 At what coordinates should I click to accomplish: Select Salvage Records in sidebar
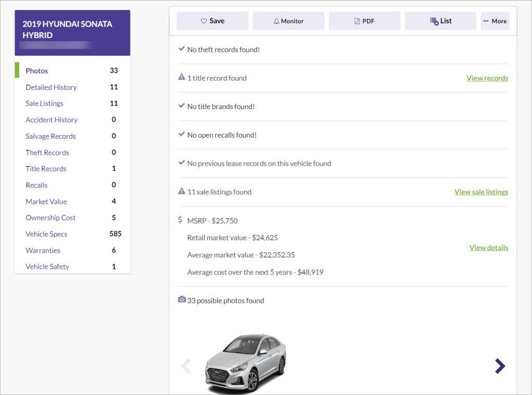(50, 136)
